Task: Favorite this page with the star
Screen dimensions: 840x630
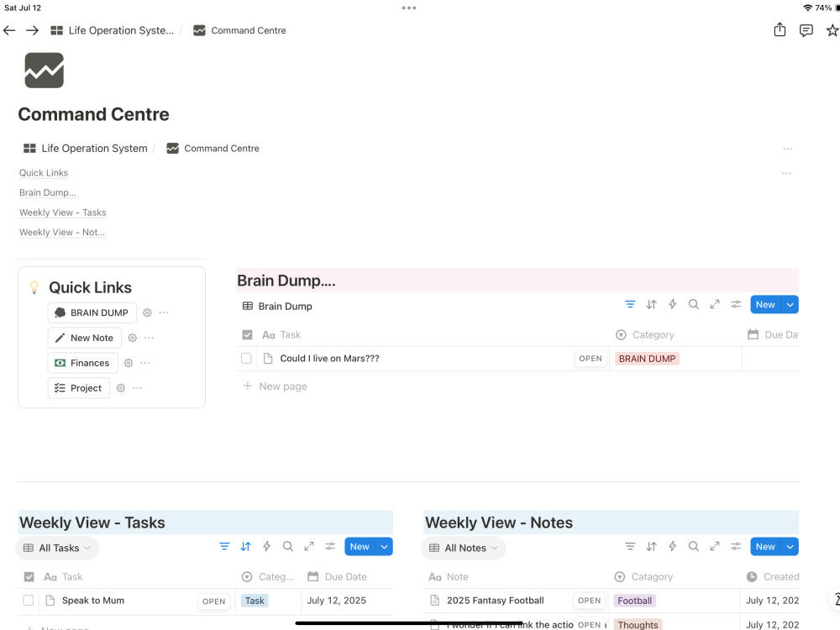Action: [832, 30]
